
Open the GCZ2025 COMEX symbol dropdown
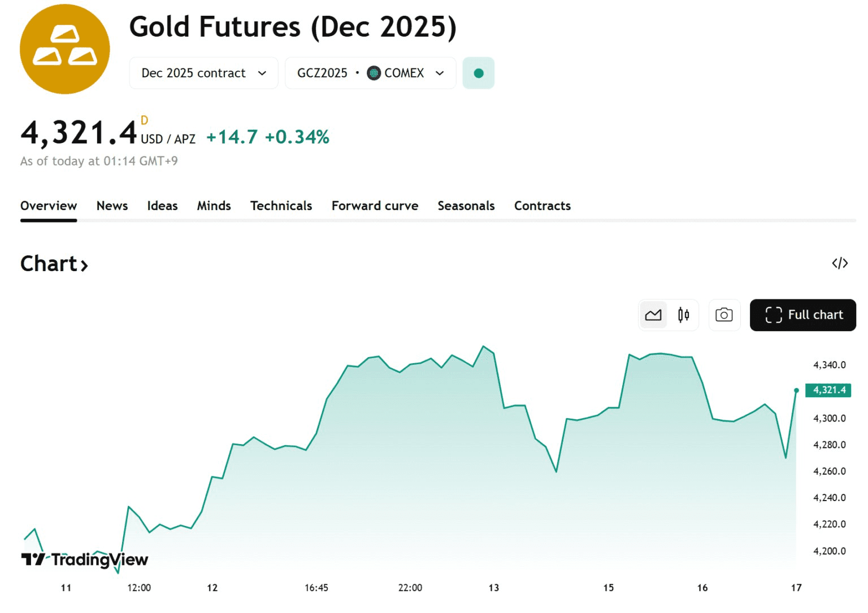(370, 73)
